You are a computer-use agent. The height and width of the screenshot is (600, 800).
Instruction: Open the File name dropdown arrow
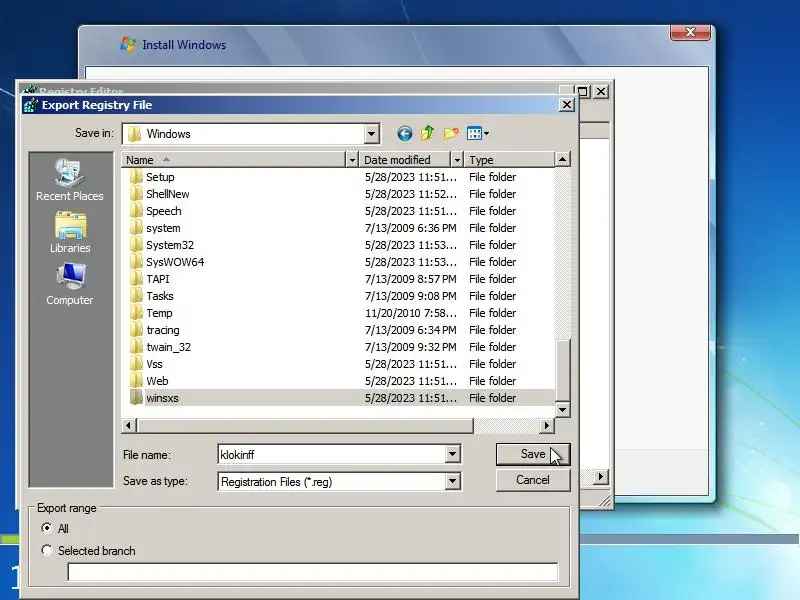click(452, 454)
